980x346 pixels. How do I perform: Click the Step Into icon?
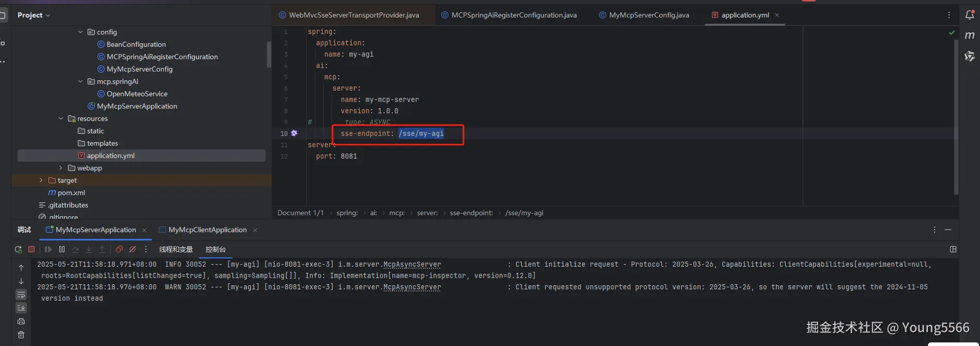click(x=89, y=249)
